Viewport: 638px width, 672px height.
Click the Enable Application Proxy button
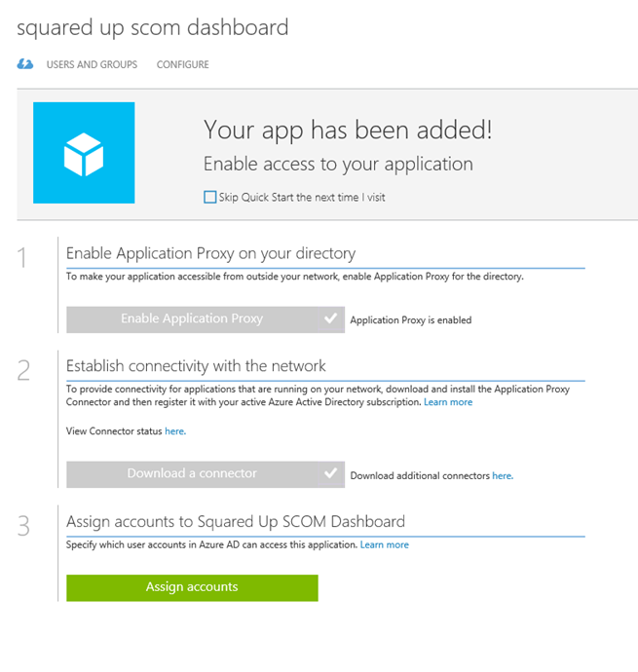192,319
